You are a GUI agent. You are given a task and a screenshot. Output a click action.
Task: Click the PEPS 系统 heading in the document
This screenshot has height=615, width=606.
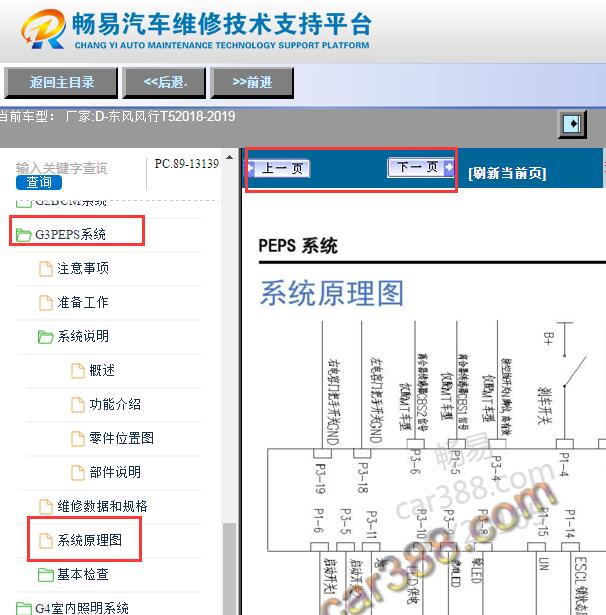(x=298, y=246)
